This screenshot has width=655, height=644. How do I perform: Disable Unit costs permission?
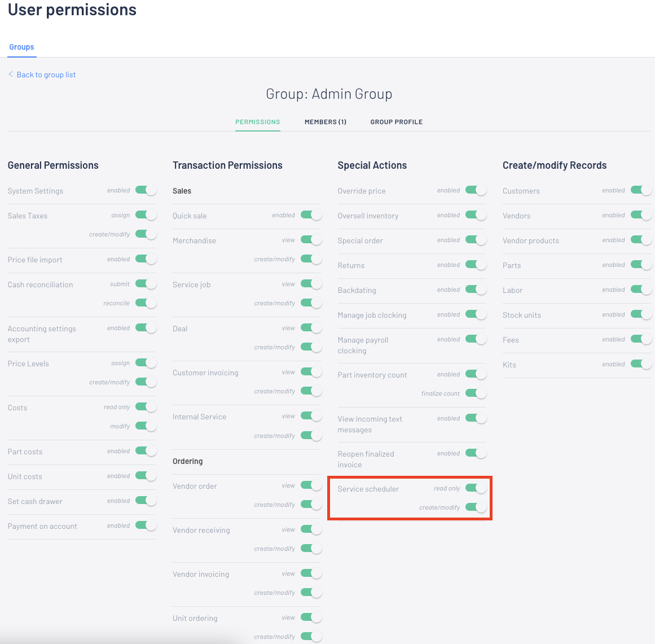click(146, 476)
